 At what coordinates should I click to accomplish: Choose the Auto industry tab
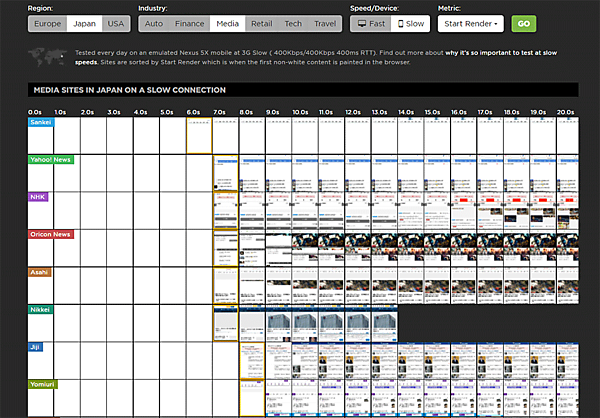153,23
